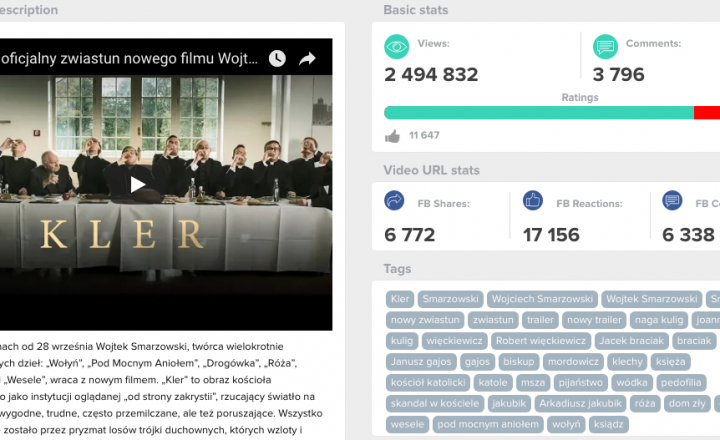Choose the skandal w kościele tag
The width and height of the screenshot is (720, 440).
435,403
